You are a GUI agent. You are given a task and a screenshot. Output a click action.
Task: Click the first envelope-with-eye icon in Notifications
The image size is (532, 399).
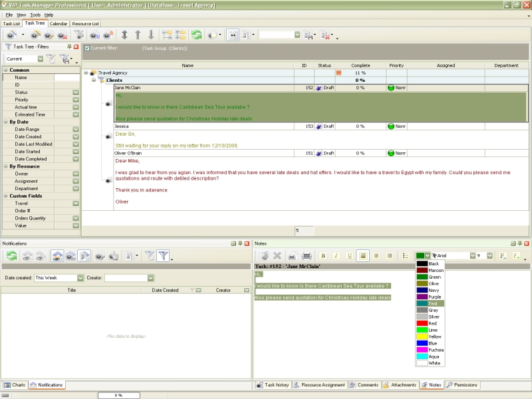27,255
